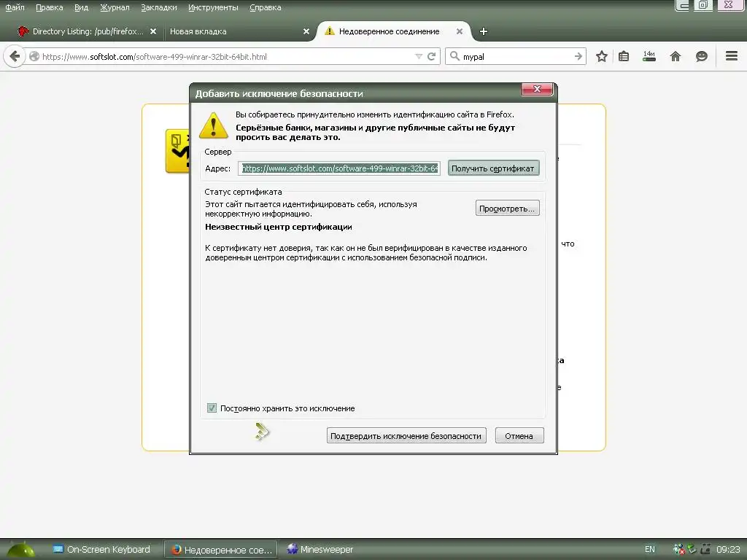This screenshot has width=747, height=560.
Task: Toggle Постоянно хранить это исключение checkbox
Action: [x=212, y=408]
